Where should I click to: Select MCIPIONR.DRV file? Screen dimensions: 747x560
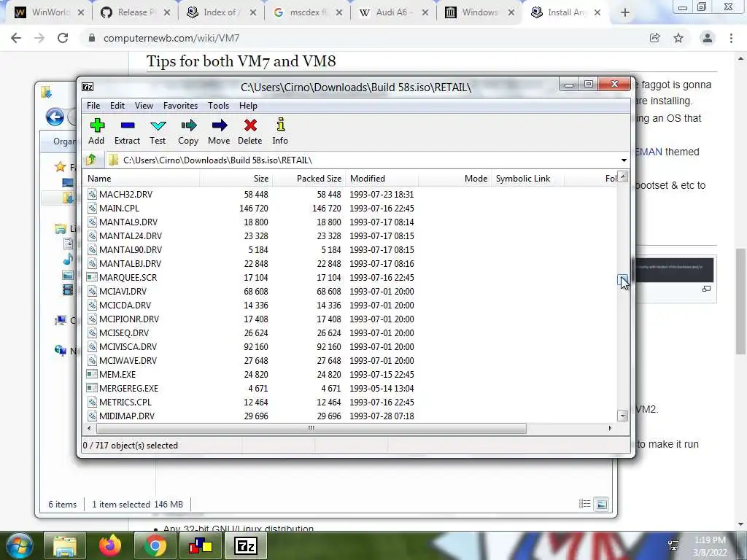[129, 319]
